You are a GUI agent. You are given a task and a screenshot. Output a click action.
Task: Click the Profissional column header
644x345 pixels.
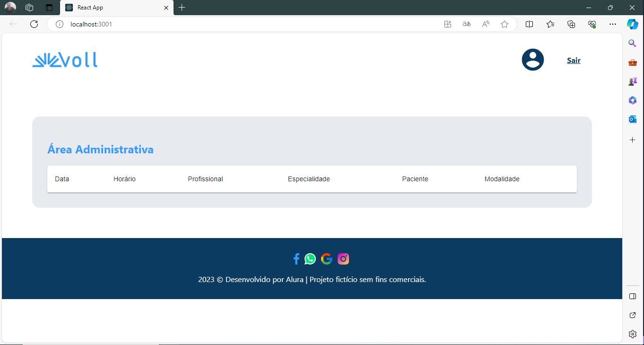point(205,179)
